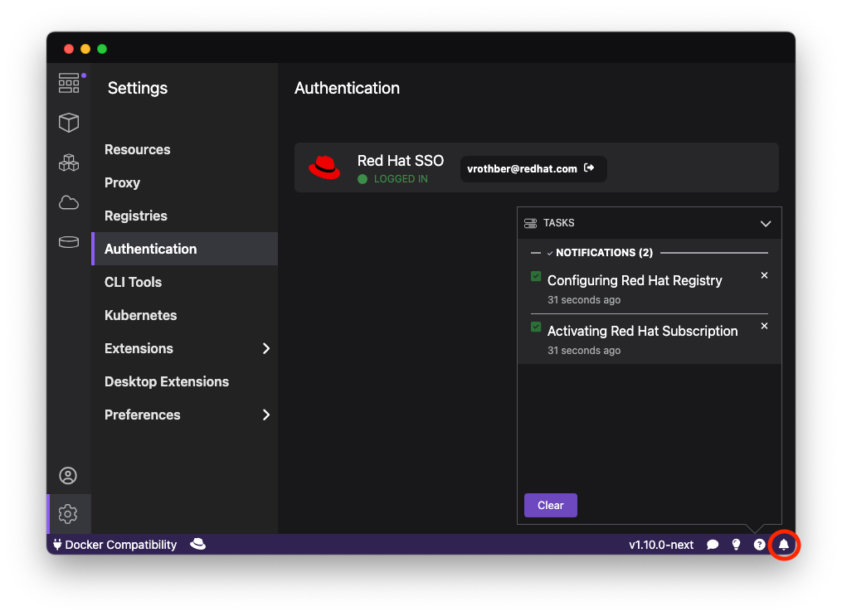Open the Pods stacked cubes icon
Image resolution: width=842 pixels, height=616 pixels.
[69, 162]
